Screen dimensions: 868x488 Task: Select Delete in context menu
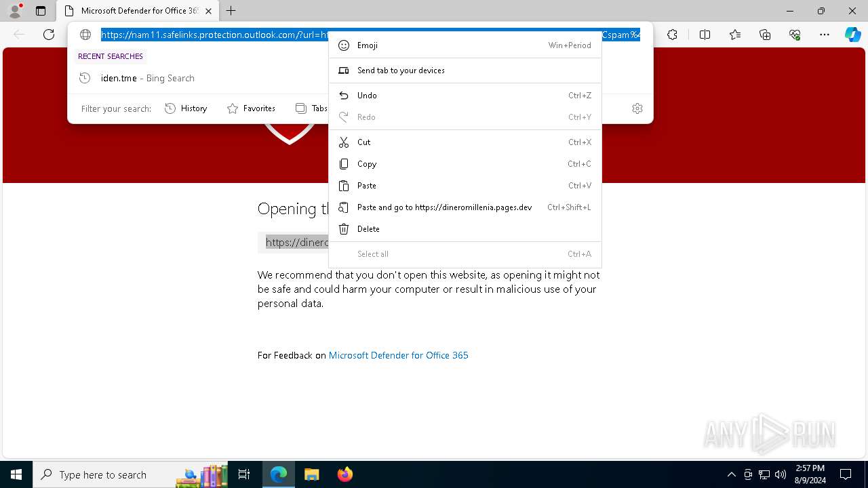click(465, 229)
